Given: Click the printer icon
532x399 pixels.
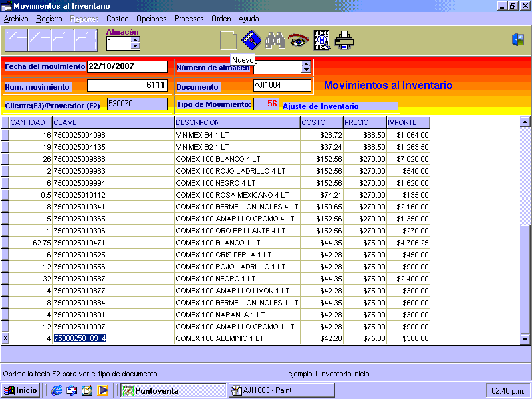Looking at the screenshot, I should [x=344, y=41].
